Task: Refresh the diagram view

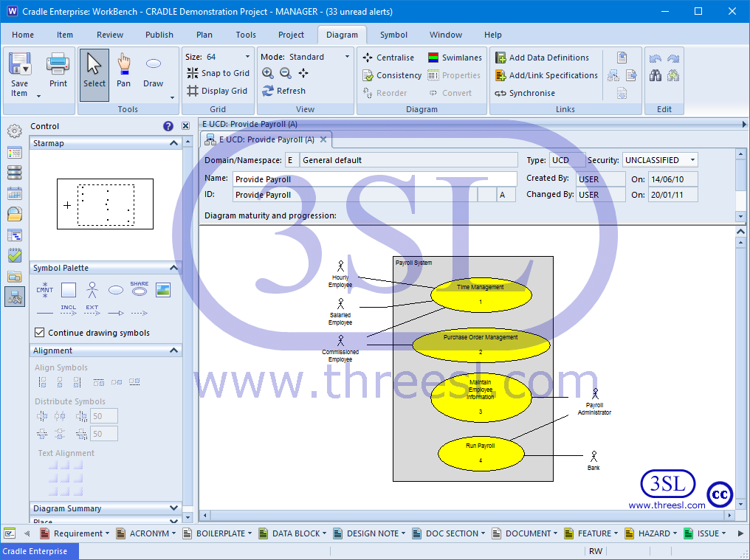Action: pyautogui.click(x=284, y=91)
